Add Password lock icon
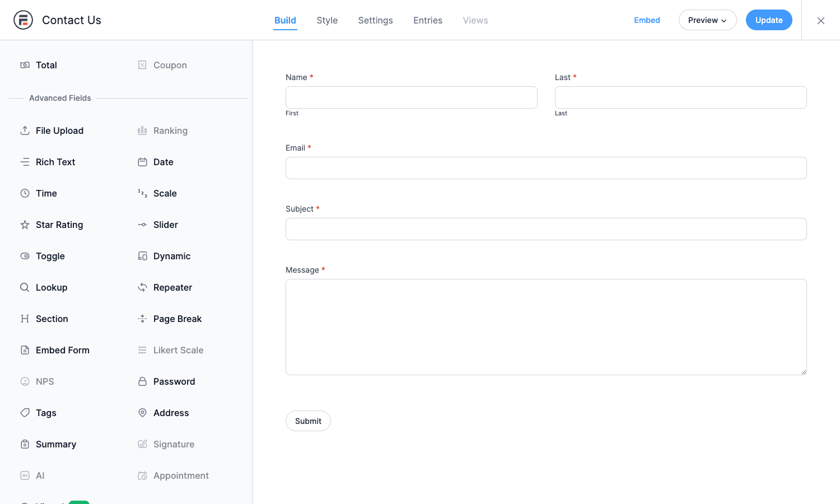Image resolution: width=840 pixels, height=504 pixels. 142,381
